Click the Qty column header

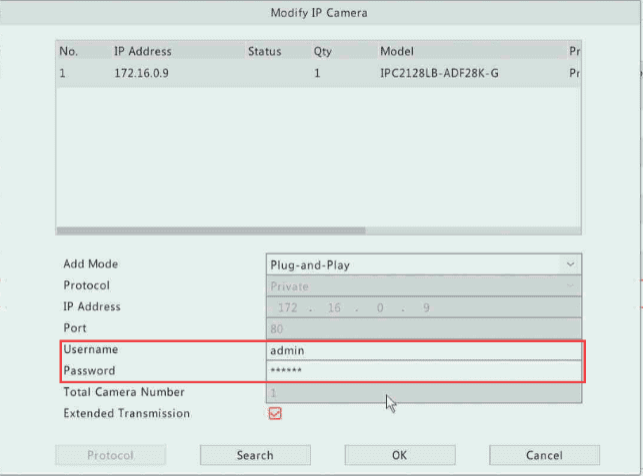pyautogui.click(x=322, y=51)
